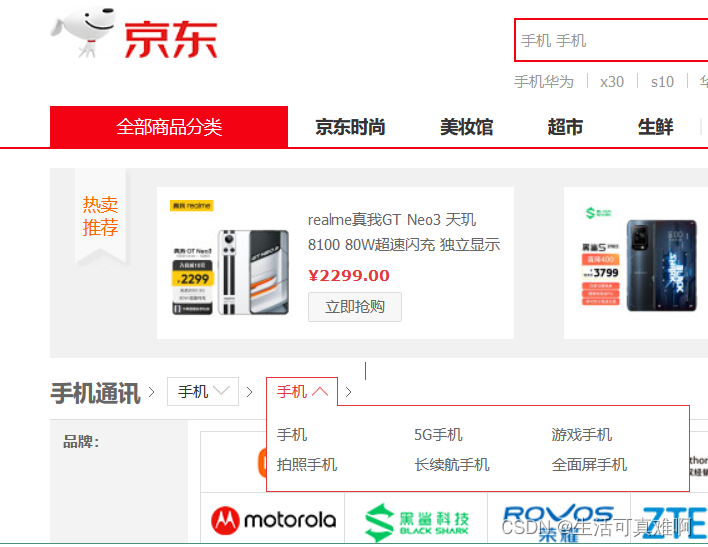Collapse the open red 手机 dropdown
Screen dimensions: 708x547
[302, 392]
